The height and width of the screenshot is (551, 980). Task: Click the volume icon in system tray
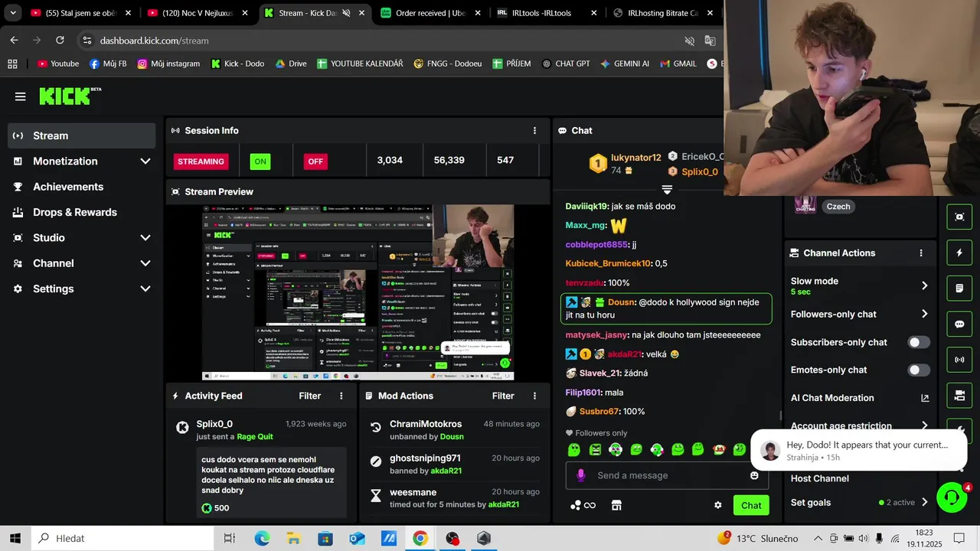click(864, 539)
